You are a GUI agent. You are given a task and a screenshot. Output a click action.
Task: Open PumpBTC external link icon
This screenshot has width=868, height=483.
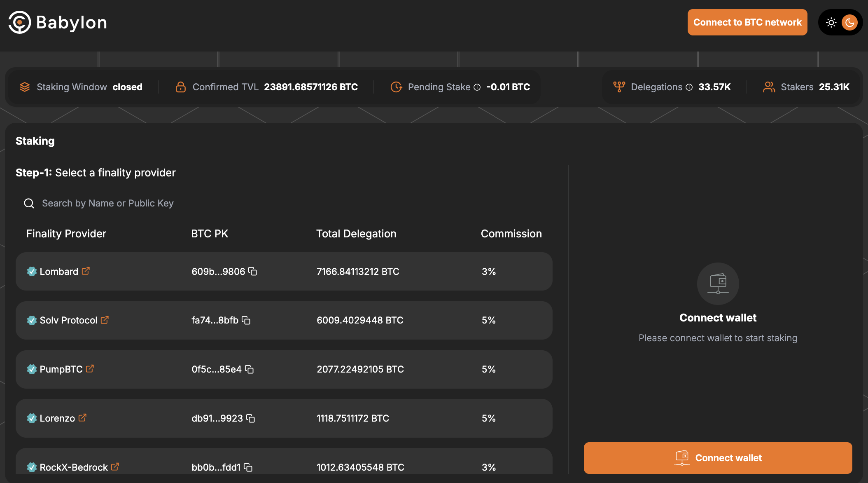point(90,369)
